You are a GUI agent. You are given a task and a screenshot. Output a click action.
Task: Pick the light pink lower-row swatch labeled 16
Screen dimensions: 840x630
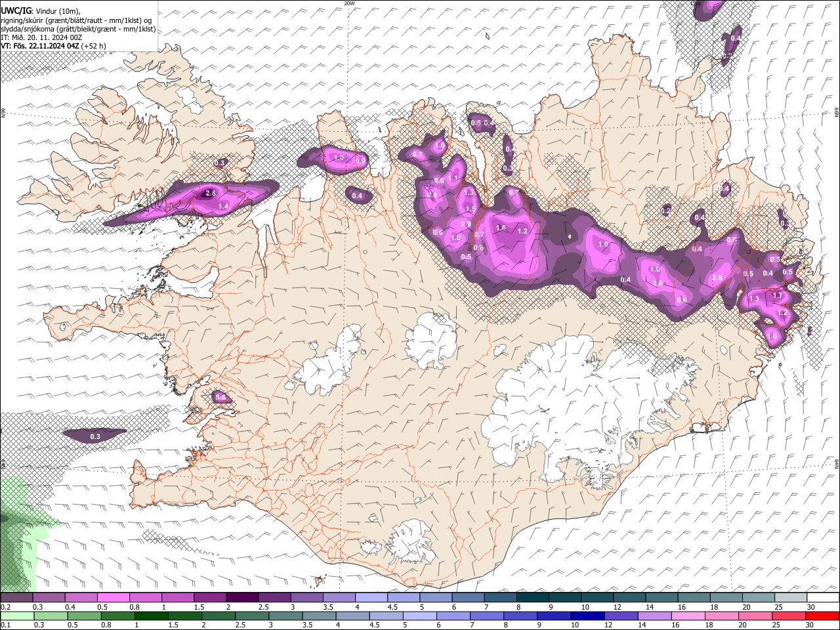[688, 616]
